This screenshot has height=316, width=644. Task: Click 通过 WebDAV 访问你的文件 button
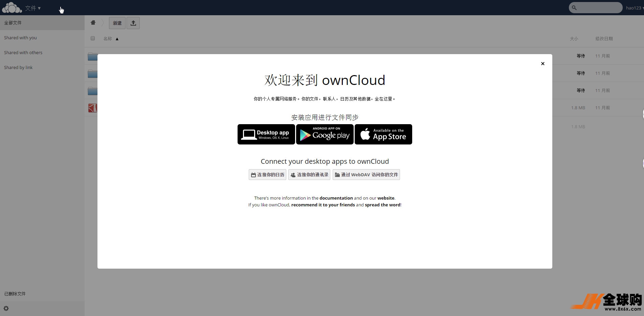[366, 175]
